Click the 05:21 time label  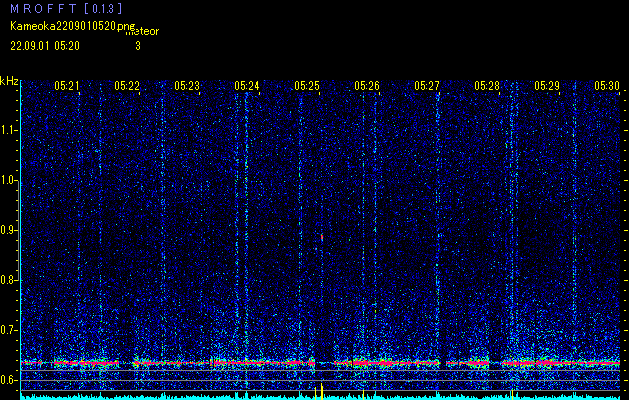67,86
